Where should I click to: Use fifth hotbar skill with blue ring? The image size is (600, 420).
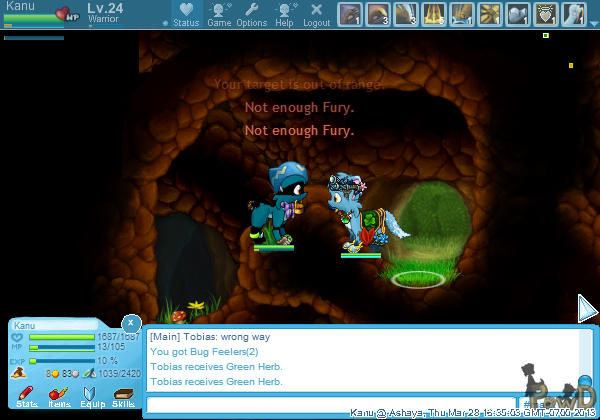coord(461,14)
